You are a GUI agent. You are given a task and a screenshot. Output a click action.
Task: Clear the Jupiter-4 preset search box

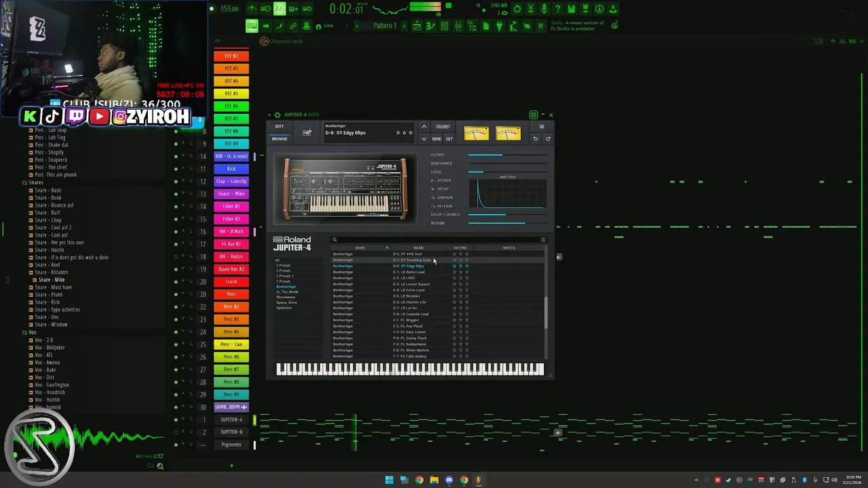click(x=543, y=240)
